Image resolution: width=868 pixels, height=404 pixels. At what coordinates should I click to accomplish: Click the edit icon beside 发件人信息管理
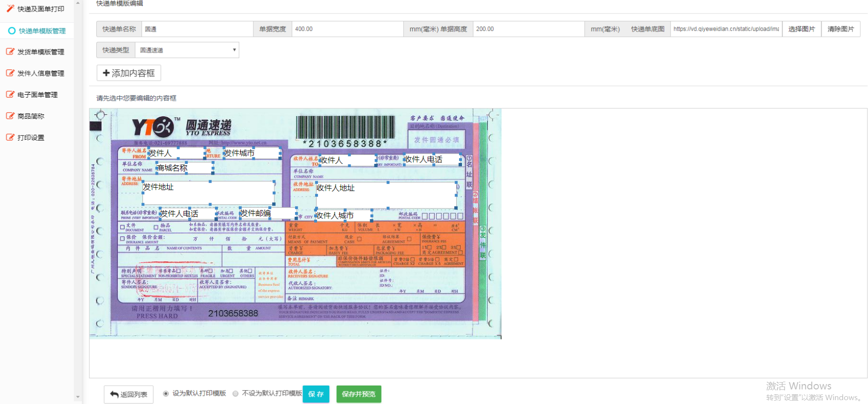(x=10, y=73)
